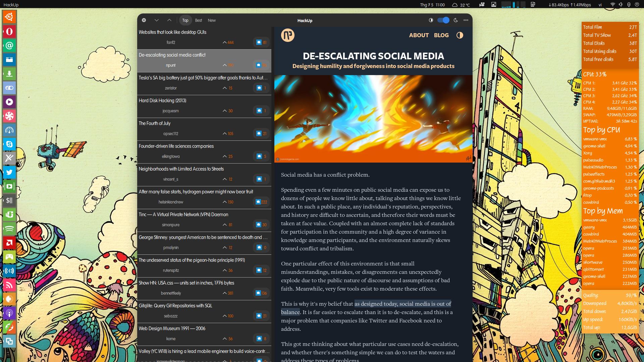Open the article's fire and water image
644x362 pixels.
(x=373, y=119)
